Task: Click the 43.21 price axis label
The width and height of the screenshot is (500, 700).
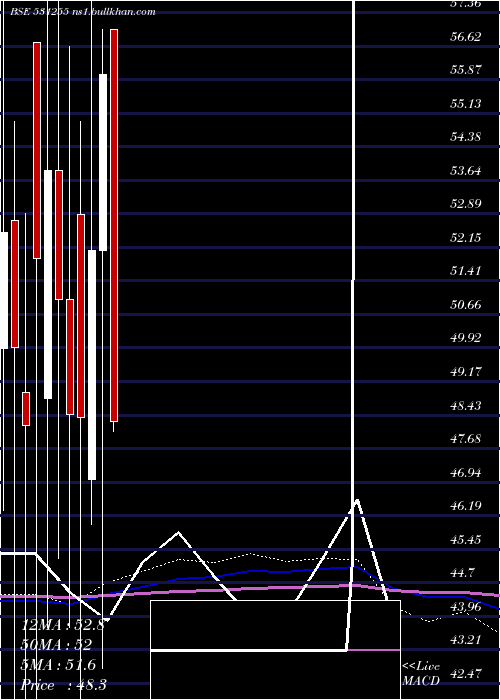Action: pos(466,640)
